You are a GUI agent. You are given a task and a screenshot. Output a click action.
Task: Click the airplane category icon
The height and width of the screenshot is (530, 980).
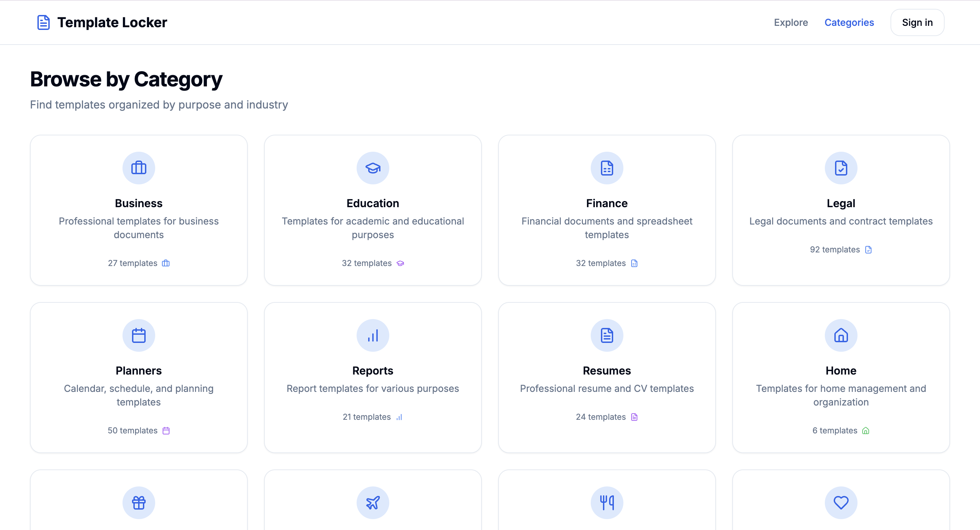[373, 502]
